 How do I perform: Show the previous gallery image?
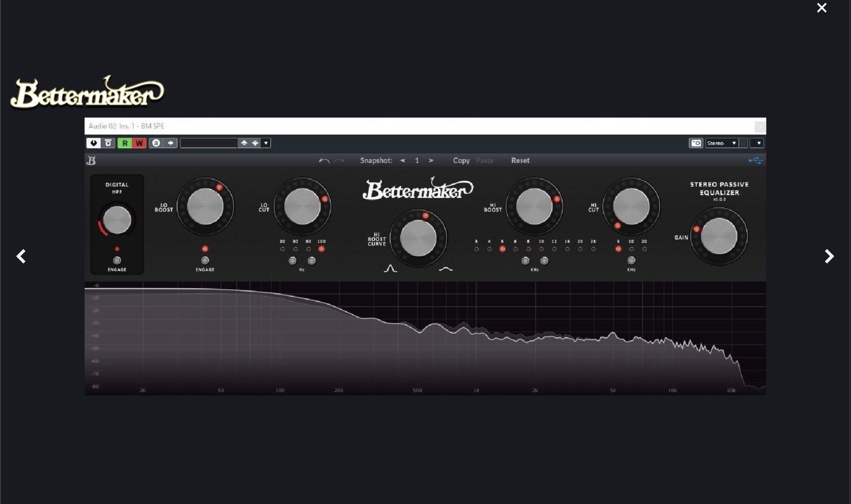click(21, 256)
